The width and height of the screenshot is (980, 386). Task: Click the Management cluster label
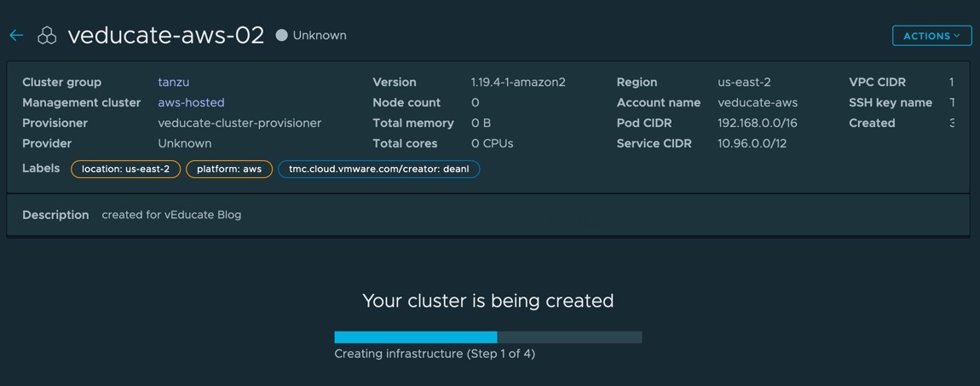(x=81, y=102)
